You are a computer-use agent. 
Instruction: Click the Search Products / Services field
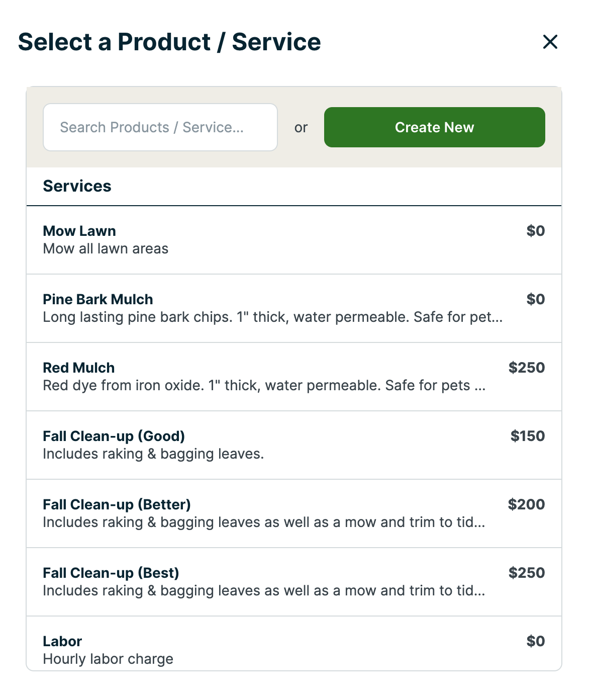pos(160,127)
